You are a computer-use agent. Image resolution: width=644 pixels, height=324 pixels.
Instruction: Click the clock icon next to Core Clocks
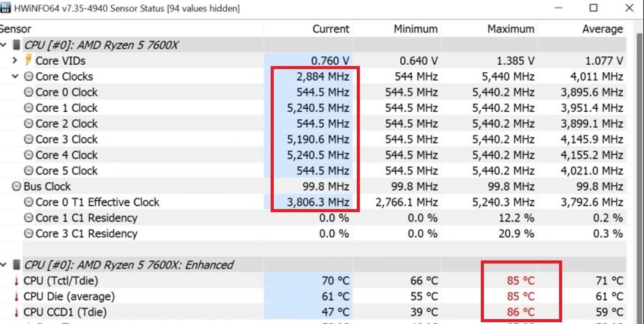pyautogui.click(x=28, y=76)
